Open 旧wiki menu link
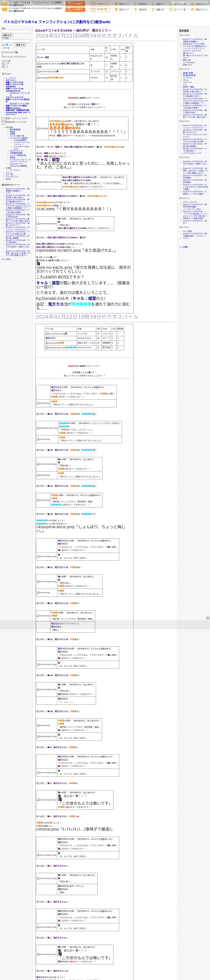The width and height of the screenshot is (210, 980). 8,179
